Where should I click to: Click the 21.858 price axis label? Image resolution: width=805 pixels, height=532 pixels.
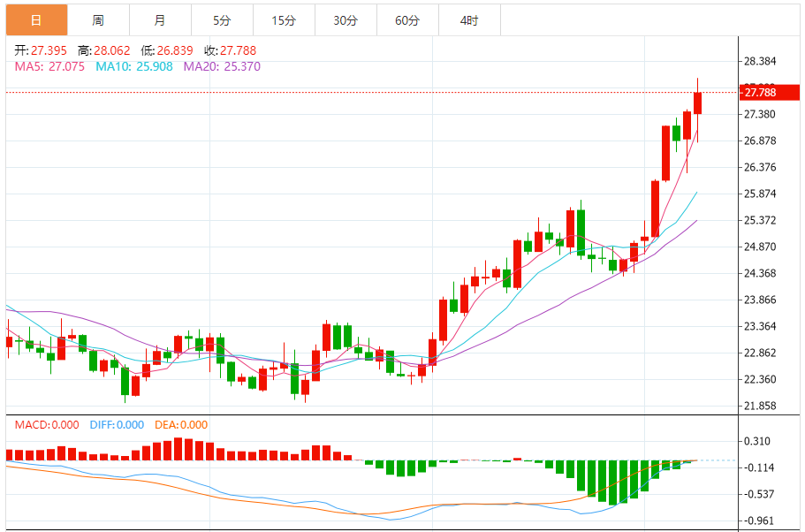click(x=760, y=406)
